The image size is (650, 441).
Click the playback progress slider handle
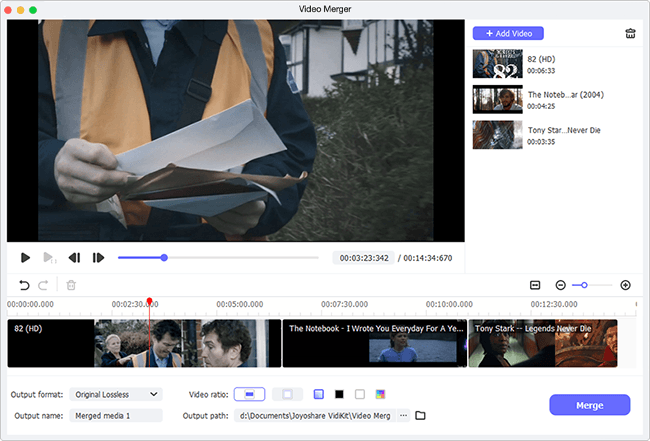coord(164,258)
